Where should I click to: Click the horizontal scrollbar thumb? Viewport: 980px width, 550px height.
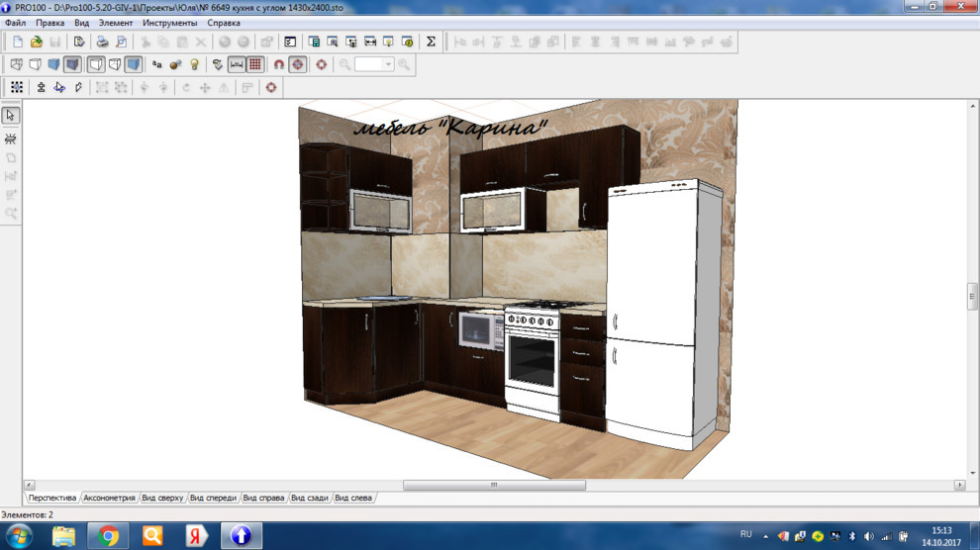pyautogui.click(x=494, y=485)
